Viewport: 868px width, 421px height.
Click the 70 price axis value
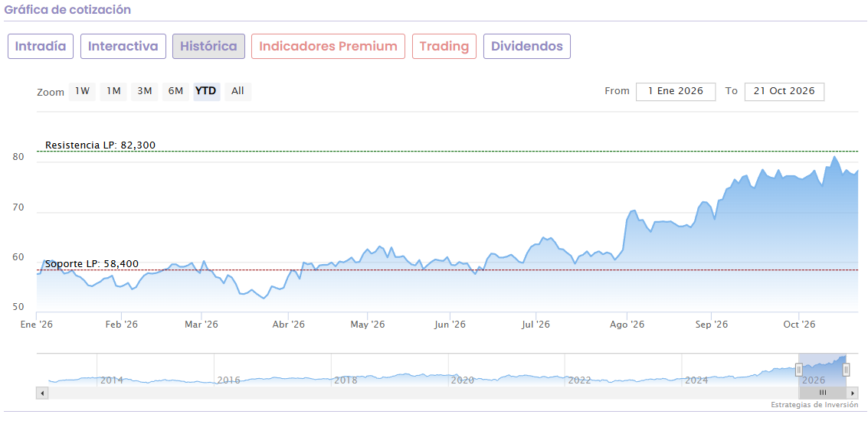point(18,207)
